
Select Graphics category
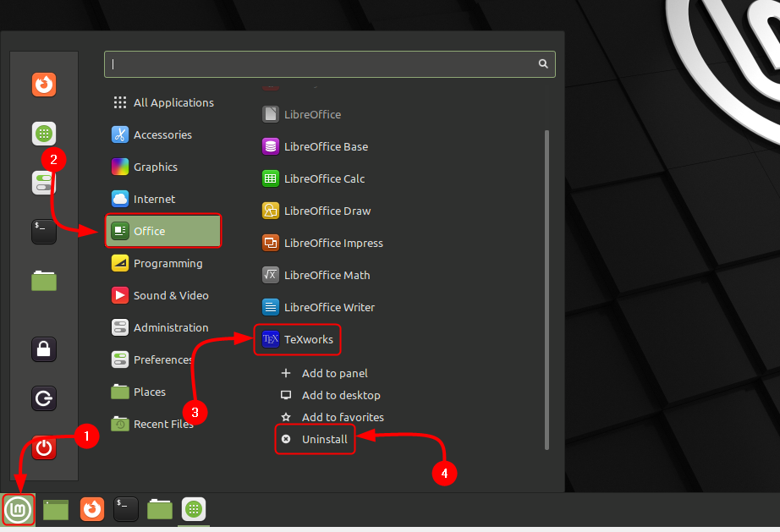(x=163, y=167)
